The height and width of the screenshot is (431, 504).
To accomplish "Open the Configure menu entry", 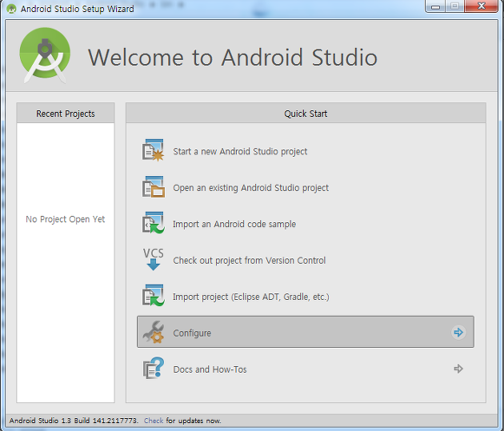I will (306, 332).
